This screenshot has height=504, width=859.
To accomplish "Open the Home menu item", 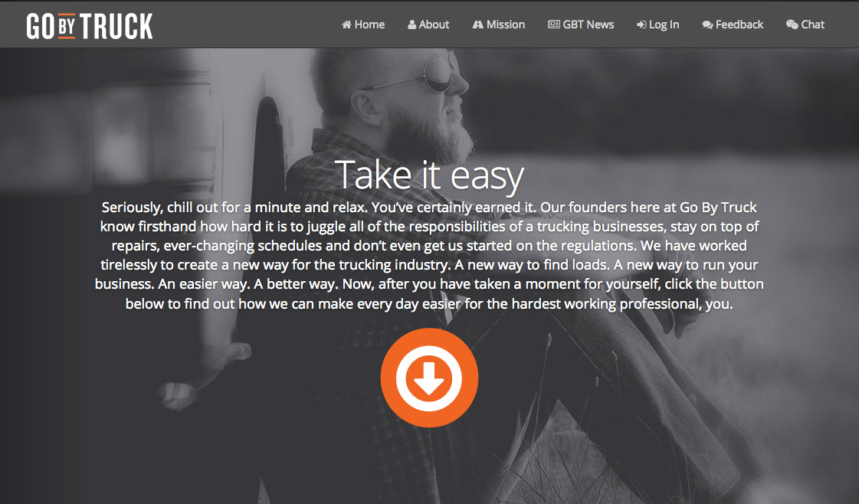I will point(363,25).
